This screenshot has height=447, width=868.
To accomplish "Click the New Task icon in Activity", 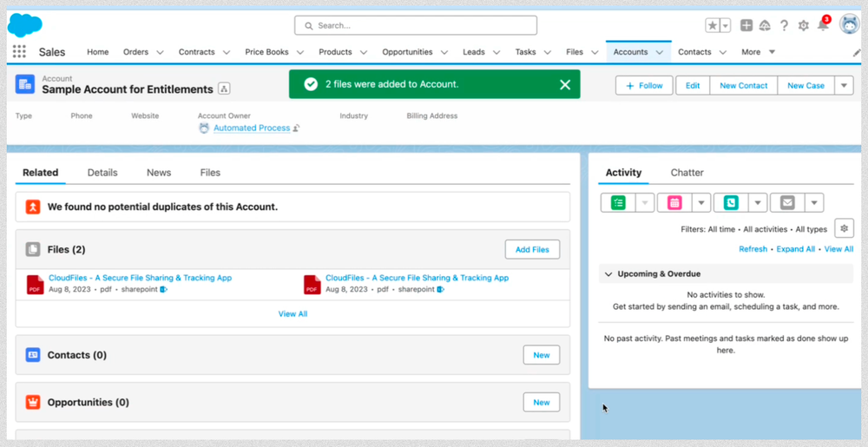I will (618, 202).
